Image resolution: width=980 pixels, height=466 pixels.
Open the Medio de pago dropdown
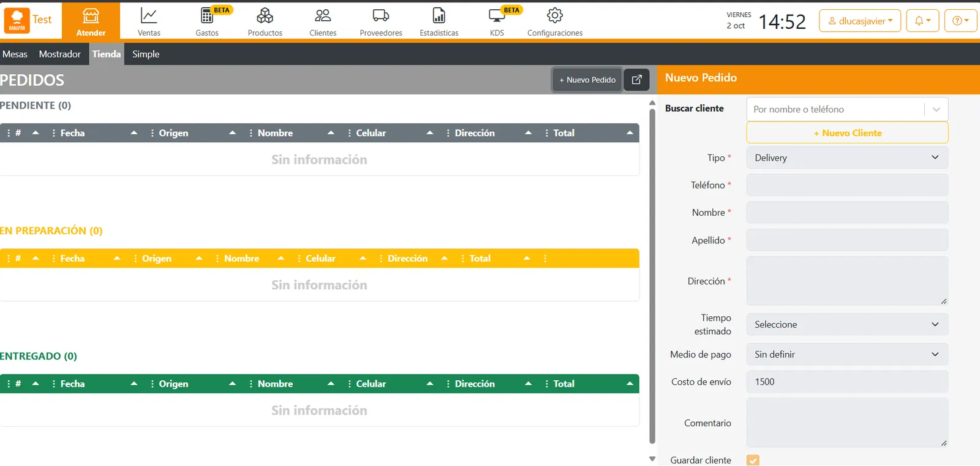coord(847,354)
